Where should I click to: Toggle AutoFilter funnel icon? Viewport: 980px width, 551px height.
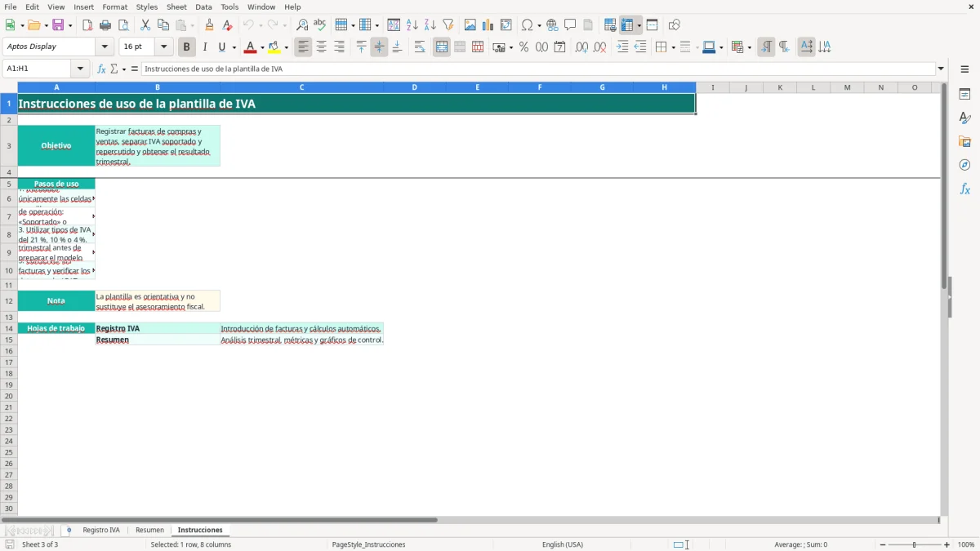(x=448, y=25)
